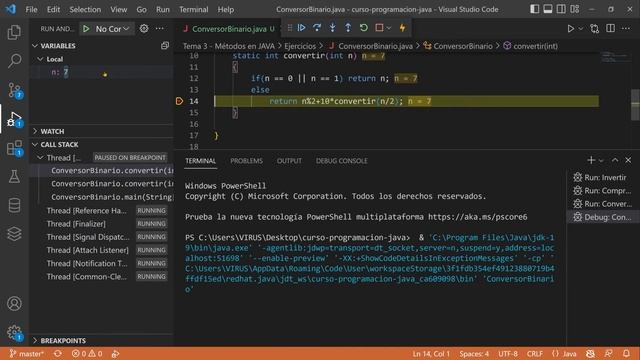This screenshot has width=640, height=360.
Task: Customize layout from title bar
Action: [x=575, y=9]
